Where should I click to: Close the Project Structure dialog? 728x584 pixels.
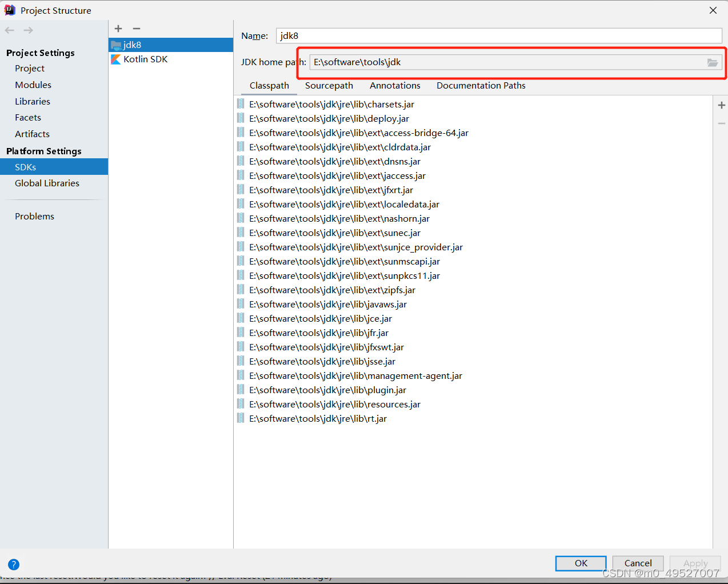point(713,10)
